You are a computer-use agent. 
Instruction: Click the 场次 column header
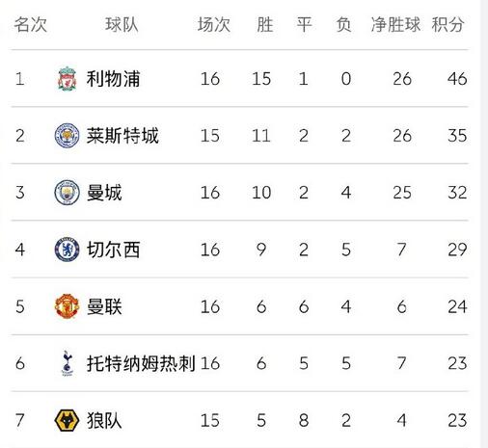[214, 24]
